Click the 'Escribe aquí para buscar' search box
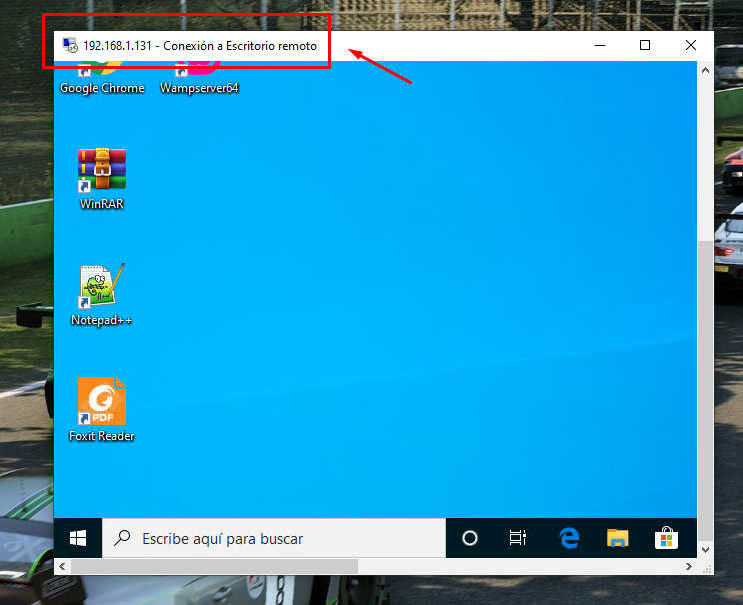The height and width of the screenshot is (605, 743). [274, 539]
